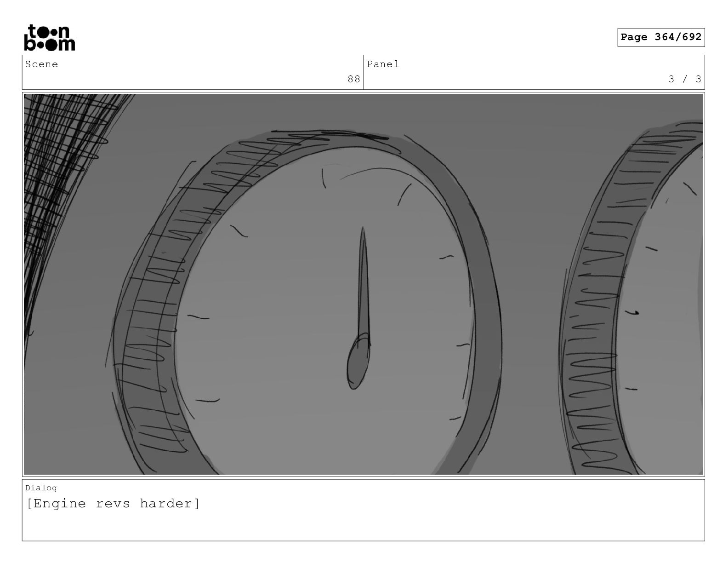Click the storyboard panel gauge sketch

click(363, 284)
